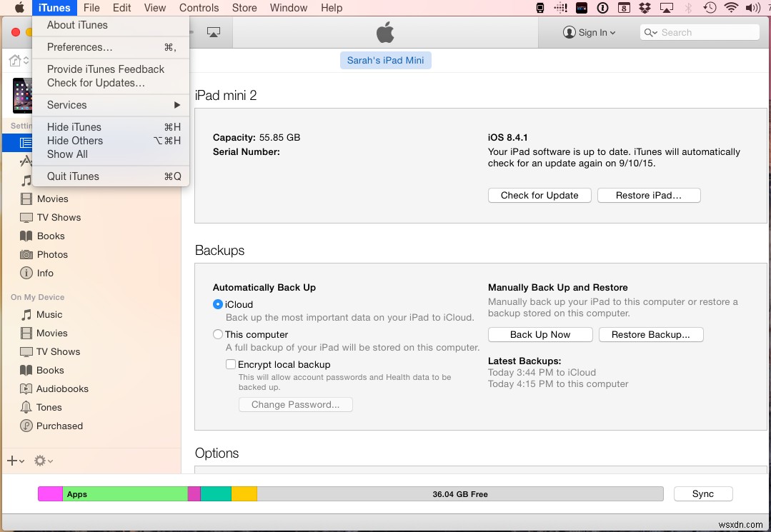Select the iCloud backup radio button
This screenshot has width=771, height=532.
[x=217, y=304]
